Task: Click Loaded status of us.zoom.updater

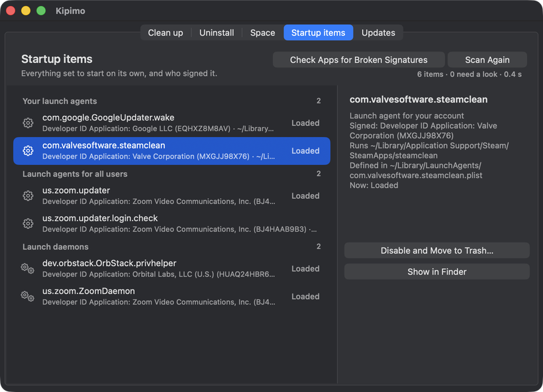Action: pyautogui.click(x=305, y=195)
